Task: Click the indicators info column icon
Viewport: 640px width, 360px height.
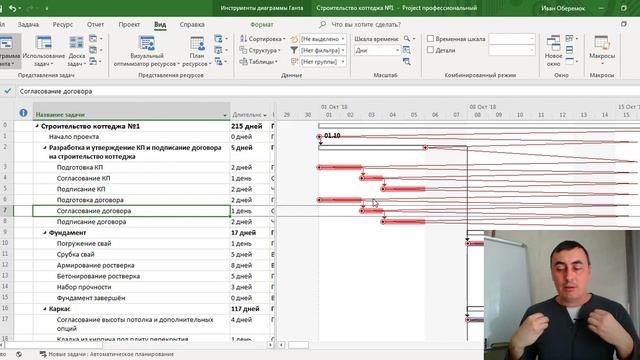Action: (x=23, y=113)
